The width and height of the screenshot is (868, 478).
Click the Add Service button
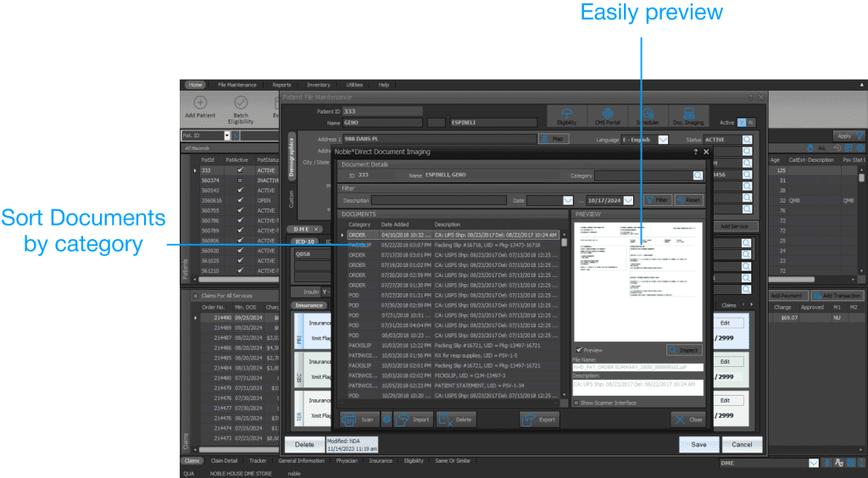(x=734, y=226)
